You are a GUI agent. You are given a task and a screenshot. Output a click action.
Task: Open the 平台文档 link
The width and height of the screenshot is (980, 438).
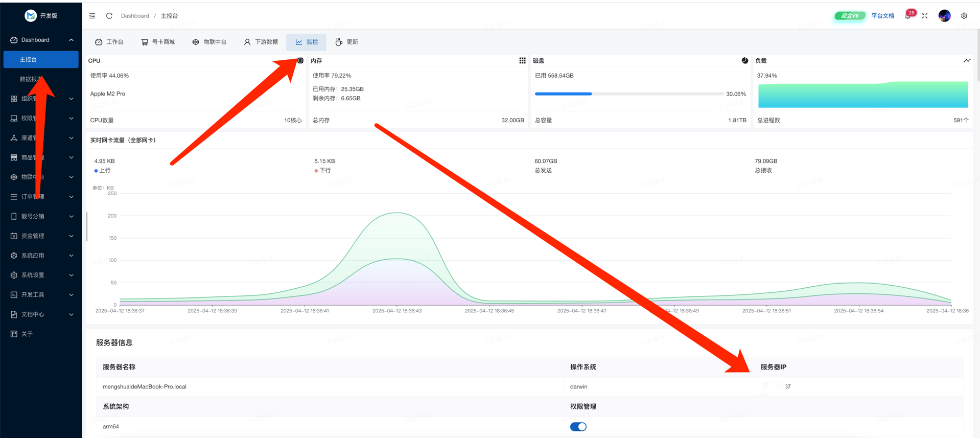[882, 16]
